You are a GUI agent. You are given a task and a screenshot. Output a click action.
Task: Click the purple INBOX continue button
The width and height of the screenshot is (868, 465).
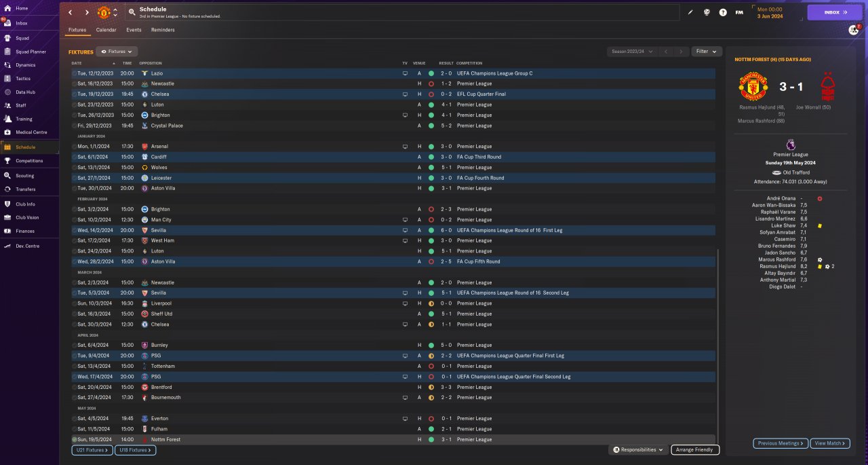coord(835,12)
